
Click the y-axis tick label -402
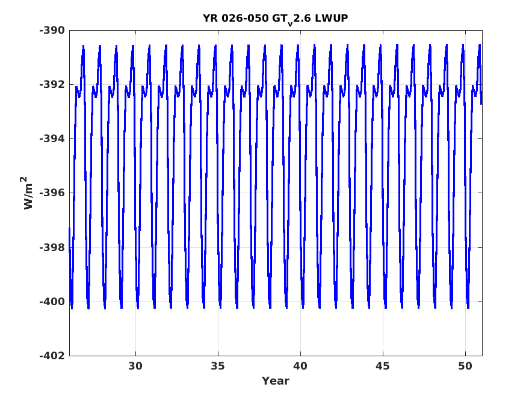(52, 356)
